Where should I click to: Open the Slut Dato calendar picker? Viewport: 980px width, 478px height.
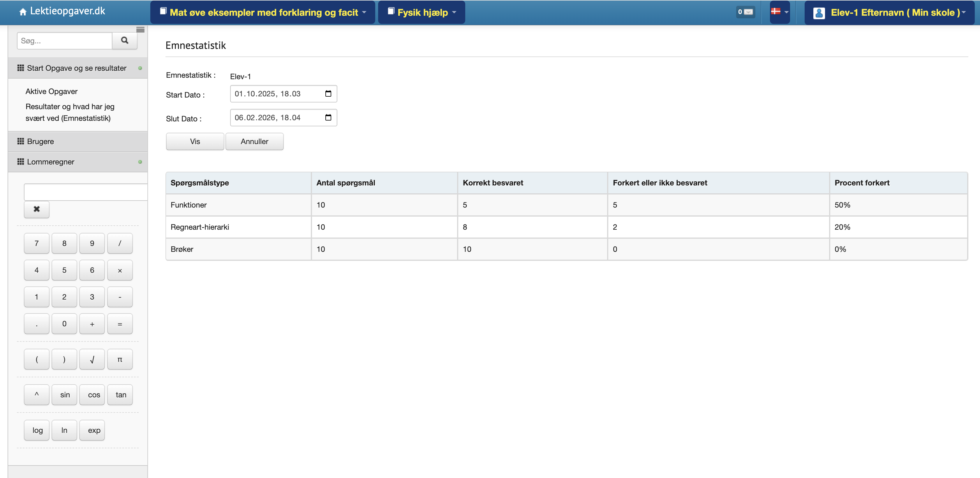[328, 118]
